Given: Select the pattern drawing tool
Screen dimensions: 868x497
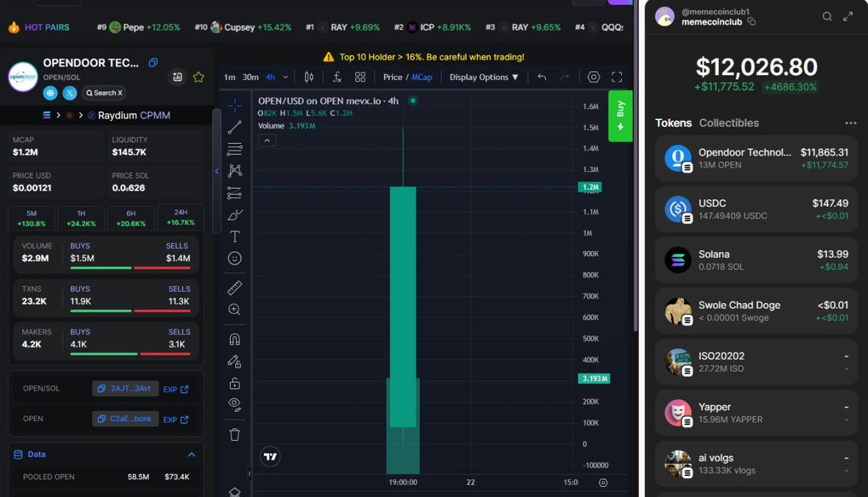Looking at the screenshot, I should pos(234,171).
